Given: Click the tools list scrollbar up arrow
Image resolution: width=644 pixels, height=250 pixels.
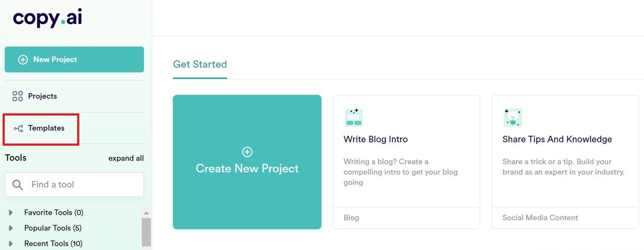Looking at the screenshot, I should click(x=146, y=213).
